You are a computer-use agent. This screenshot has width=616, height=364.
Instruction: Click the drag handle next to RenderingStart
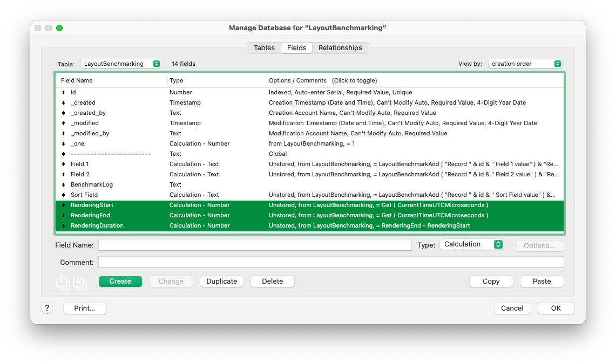[x=64, y=205]
